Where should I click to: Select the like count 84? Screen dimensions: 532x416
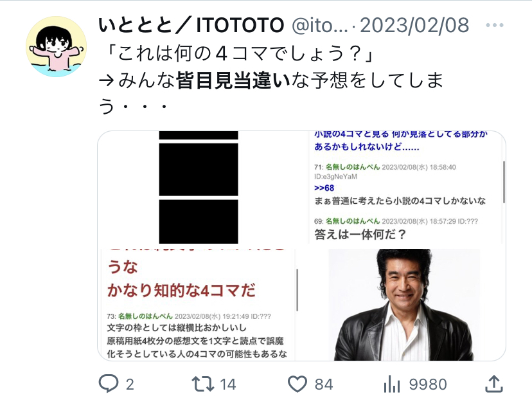[324, 384]
